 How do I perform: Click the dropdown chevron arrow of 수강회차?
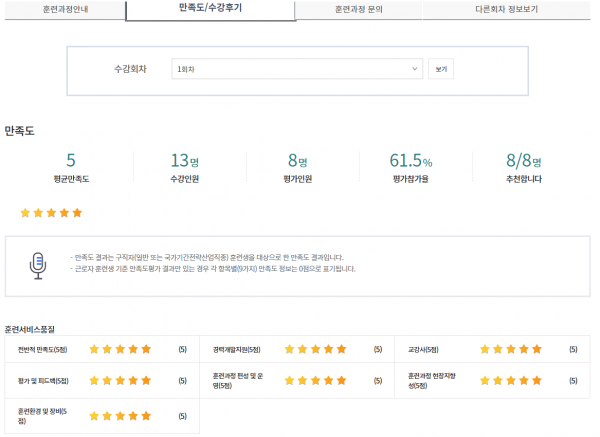[x=414, y=69]
